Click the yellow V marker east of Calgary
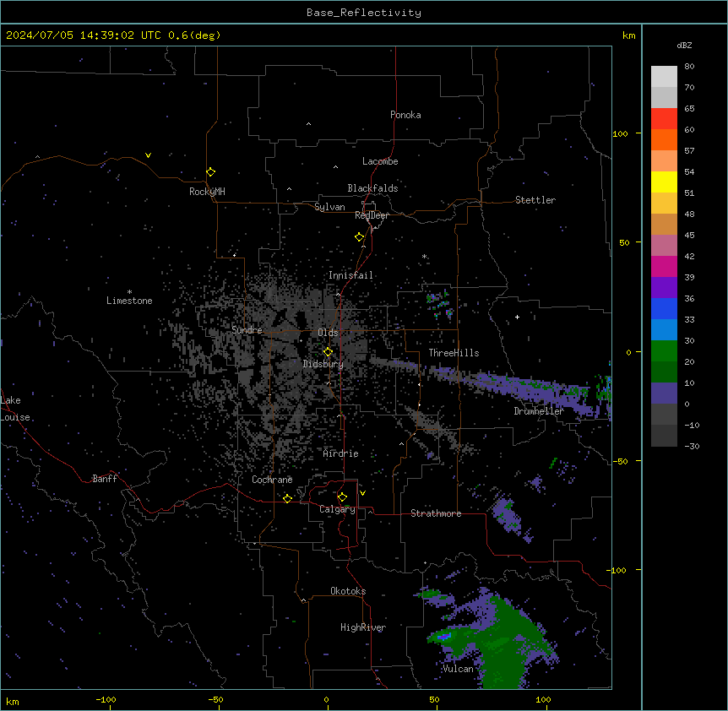This screenshot has height=711, width=728. (x=362, y=493)
